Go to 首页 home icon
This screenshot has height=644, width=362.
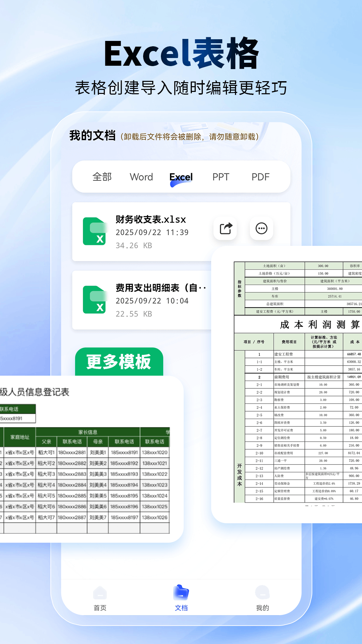pyautogui.click(x=100, y=593)
